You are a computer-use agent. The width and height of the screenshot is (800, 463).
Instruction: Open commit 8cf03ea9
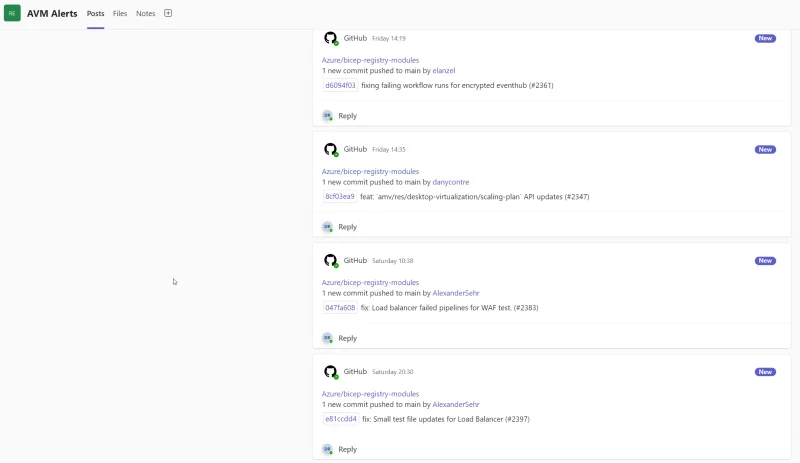click(x=340, y=197)
